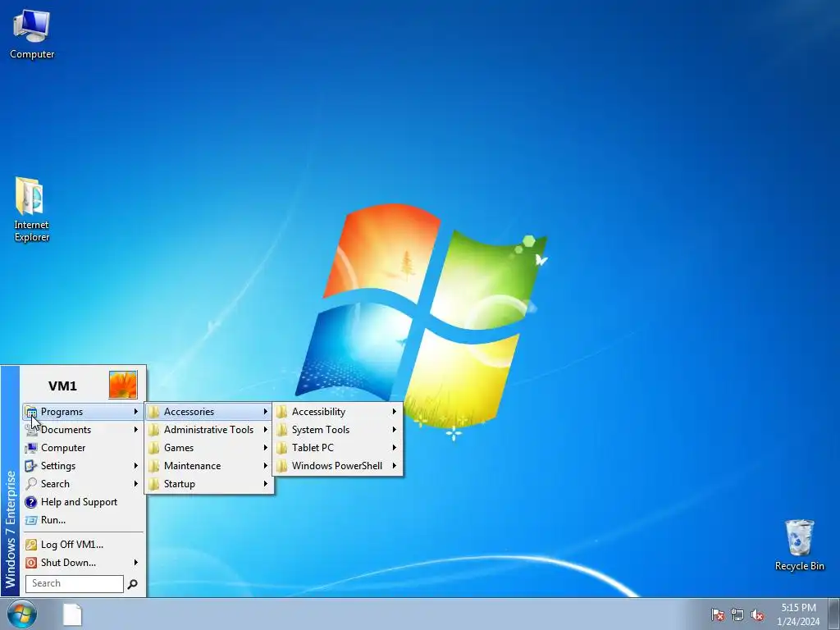Select the Accessories menu item
This screenshot has height=630, width=840.
pos(209,412)
